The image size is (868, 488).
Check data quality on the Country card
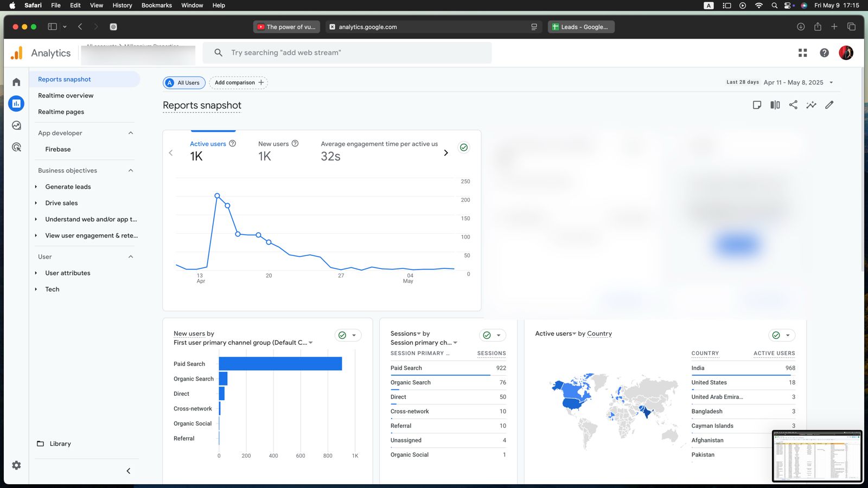coord(775,335)
